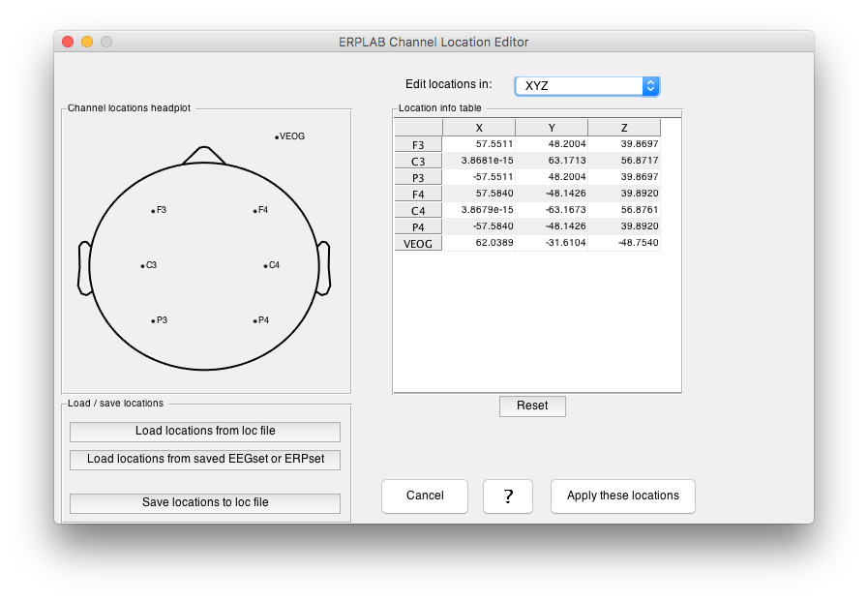The image size is (868, 601).
Task: Click the Z column header
Action: pos(624,128)
